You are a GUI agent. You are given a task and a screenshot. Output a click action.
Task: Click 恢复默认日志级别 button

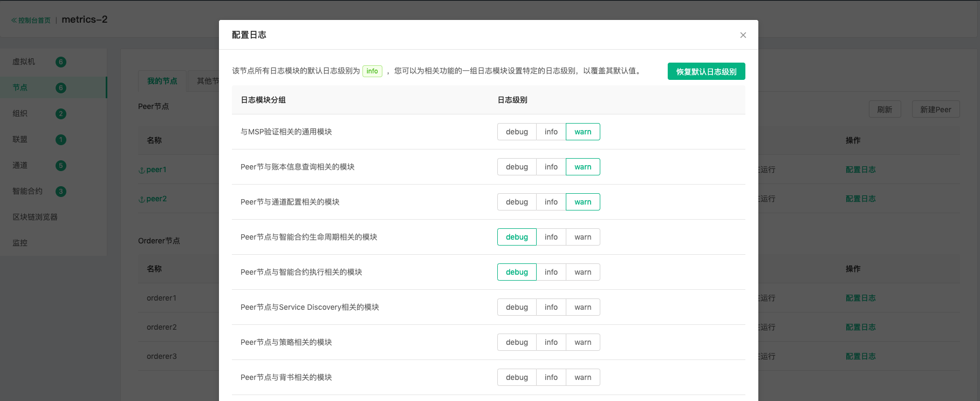[707, 71]
